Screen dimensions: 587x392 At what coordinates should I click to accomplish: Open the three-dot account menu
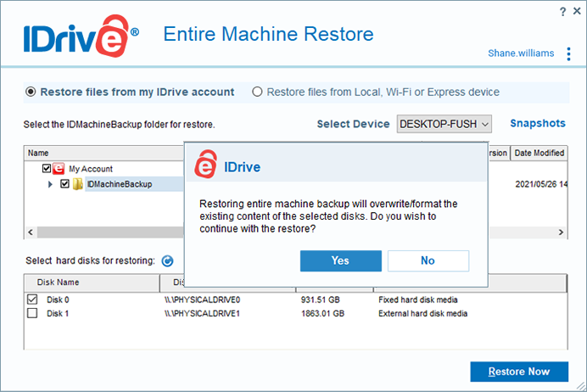pyautogui.click(x=568, y=54)
